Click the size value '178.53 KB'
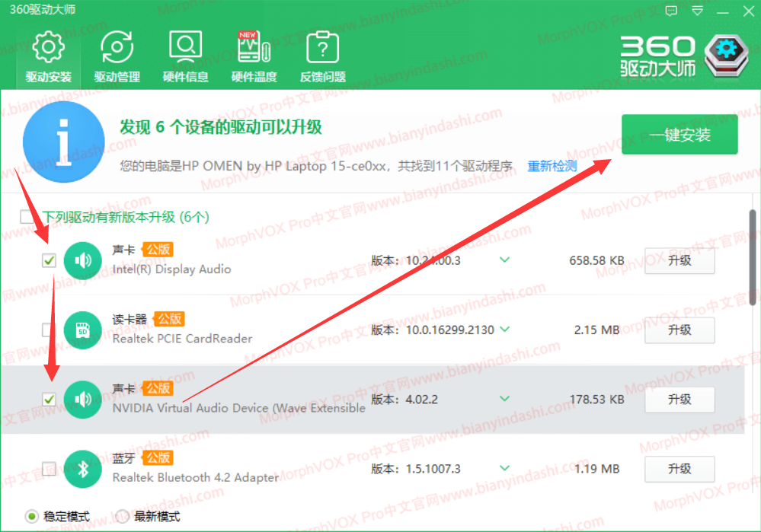 pyautogui.click(x=597, y=400)
